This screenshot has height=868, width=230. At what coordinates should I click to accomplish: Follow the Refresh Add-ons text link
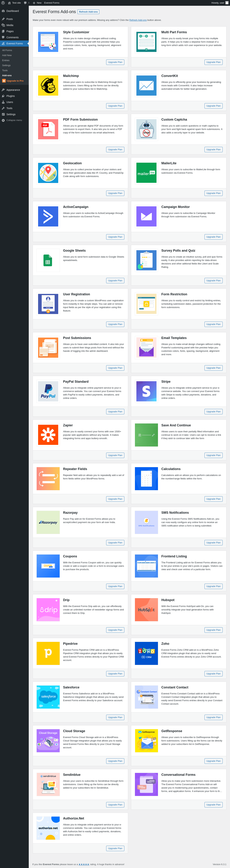[138, 20]
